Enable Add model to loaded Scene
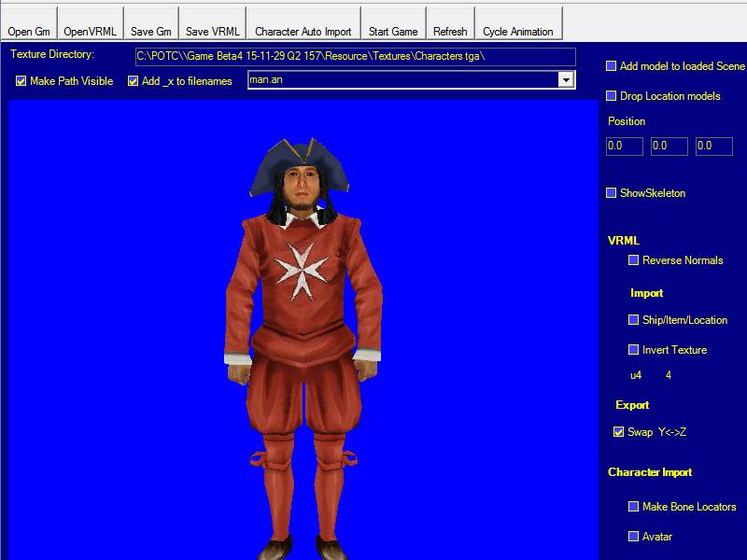The height and width of the screenshot is (560, 747). [x=611, y=66]
